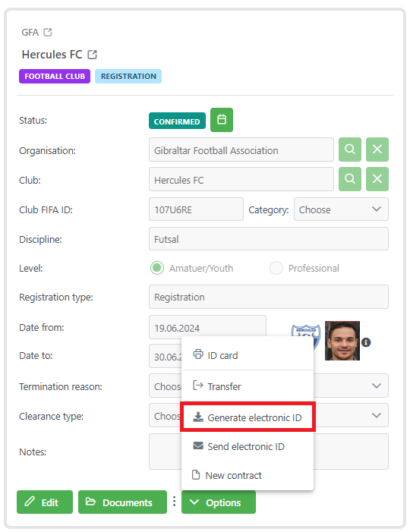The width and height of the screenshot is (410, 532).
Task: Open the Category dropdown
Action: coord(341,209)
